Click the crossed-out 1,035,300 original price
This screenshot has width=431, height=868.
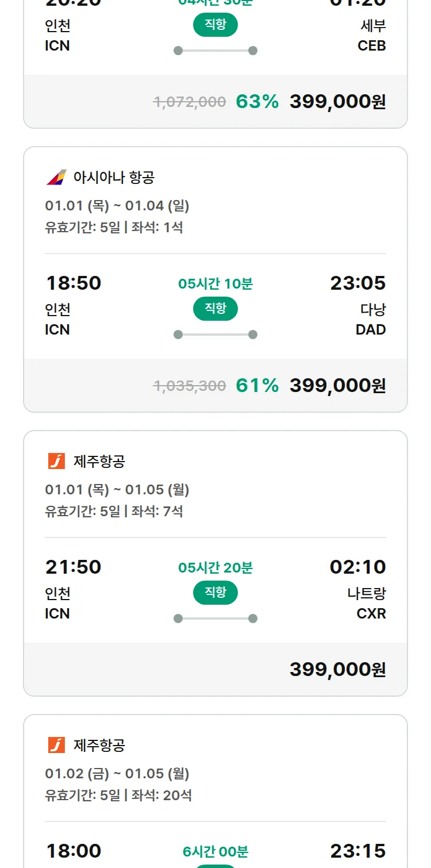click(x=189, y=386)
